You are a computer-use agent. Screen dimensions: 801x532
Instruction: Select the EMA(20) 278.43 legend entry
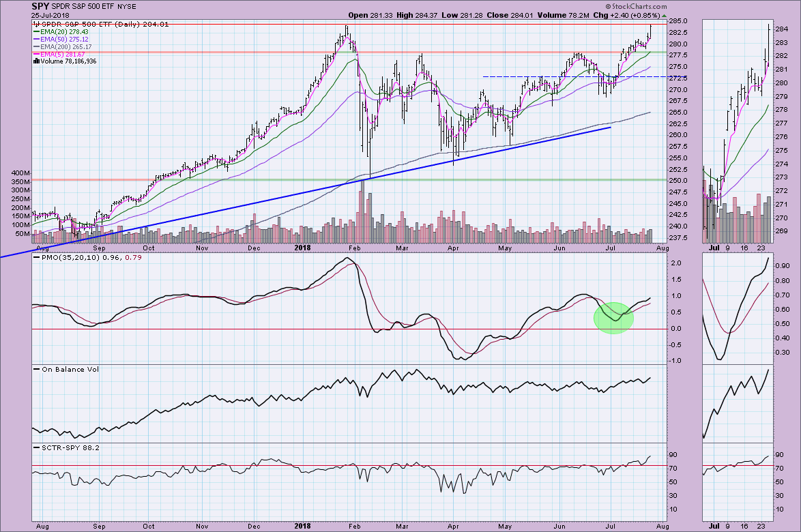click(61, 31)
